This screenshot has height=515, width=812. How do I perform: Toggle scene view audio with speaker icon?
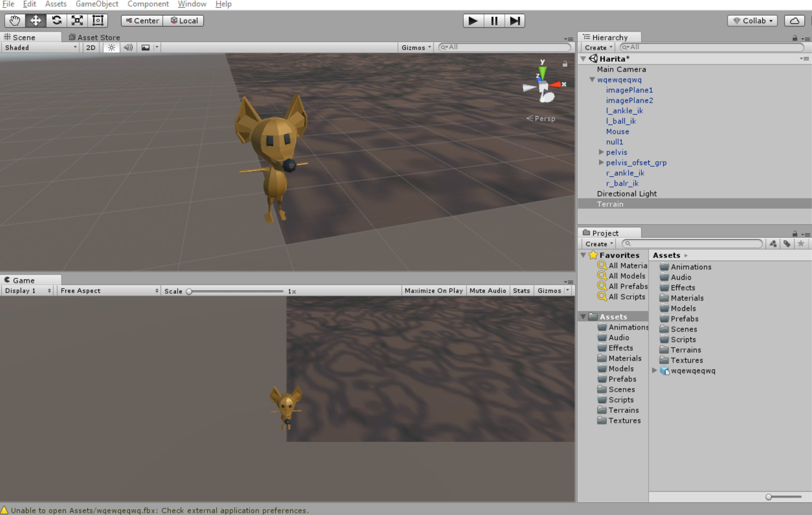coord(127,47)
